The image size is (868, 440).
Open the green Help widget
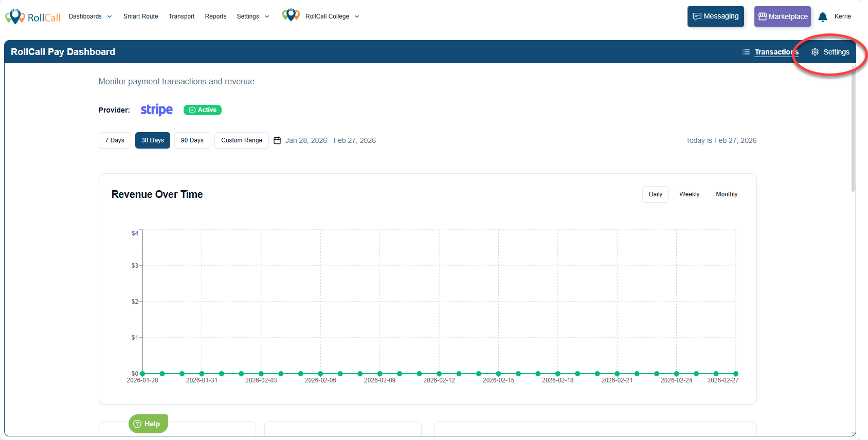(x=148, y=424)
